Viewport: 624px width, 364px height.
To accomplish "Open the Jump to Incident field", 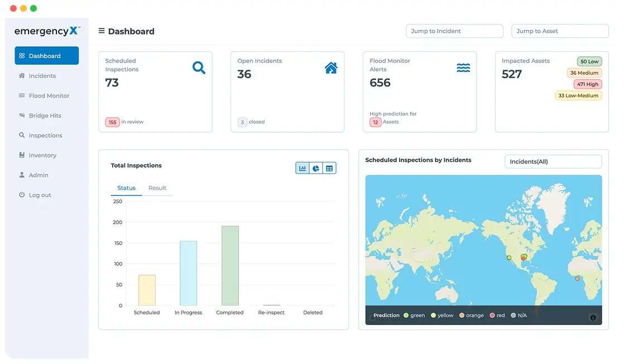I will (454, 31).
